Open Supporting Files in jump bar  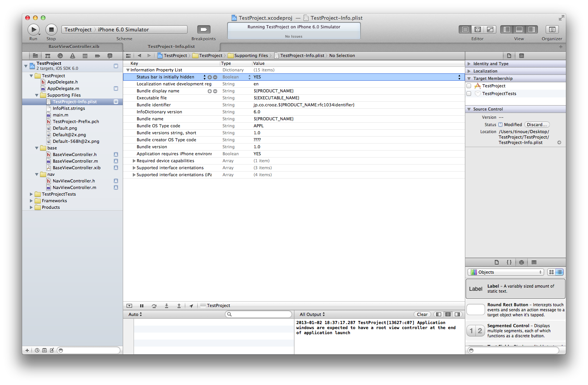pyautogui.click(x=248, y=56)
